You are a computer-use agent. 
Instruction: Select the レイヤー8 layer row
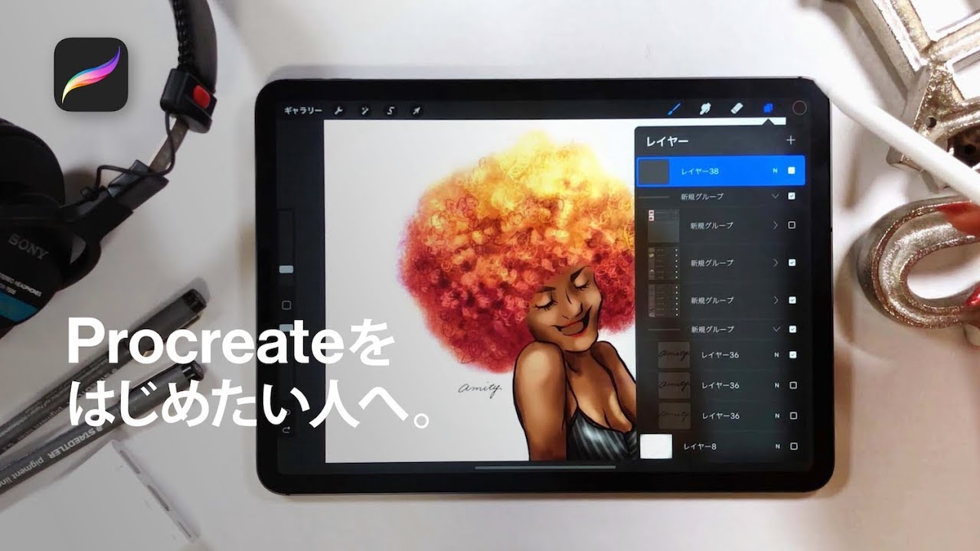720,446
